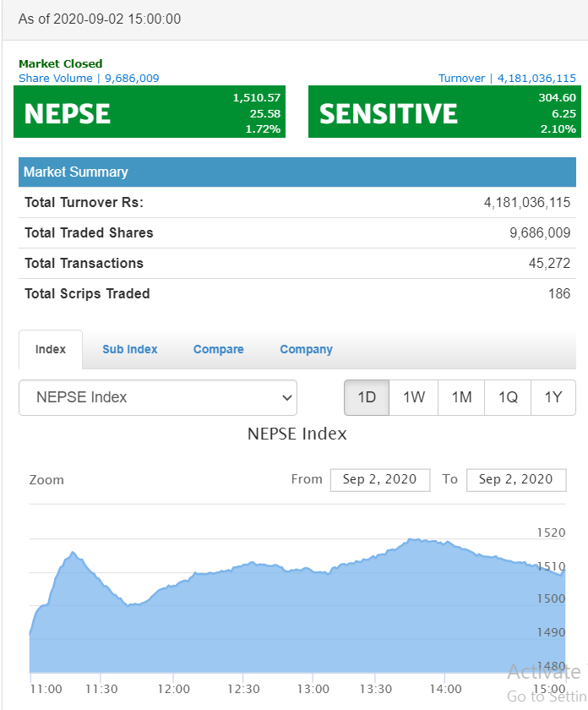Select the 1D range button
Screen dimensions: 588x710
(x=367, y=397)
